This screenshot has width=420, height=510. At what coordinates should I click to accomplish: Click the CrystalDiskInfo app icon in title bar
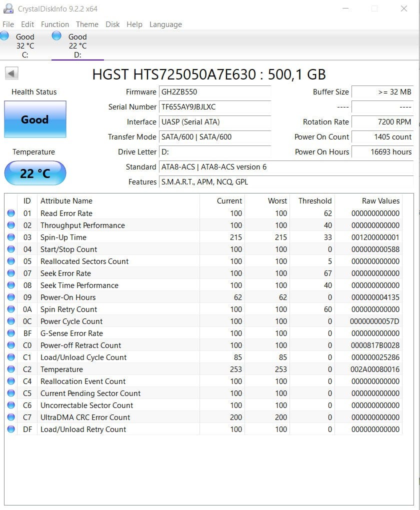(x=8, y=8)
